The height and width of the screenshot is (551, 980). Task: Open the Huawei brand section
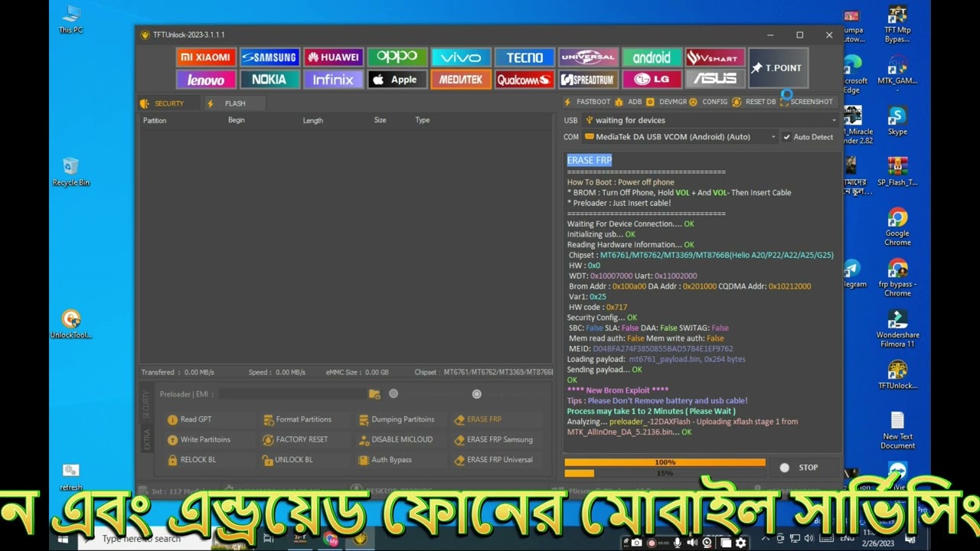pyautogui.click(x=333, y=57)
